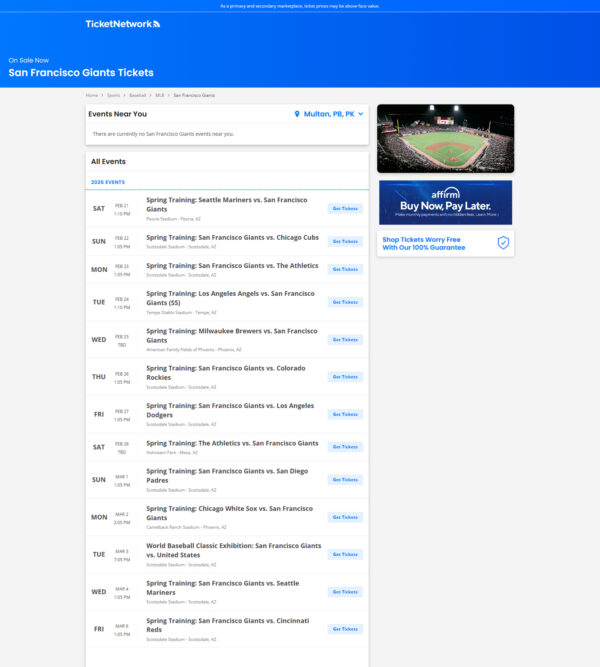
Task: Click the TicketNetwork logo
Action: [x=123, y=24]
